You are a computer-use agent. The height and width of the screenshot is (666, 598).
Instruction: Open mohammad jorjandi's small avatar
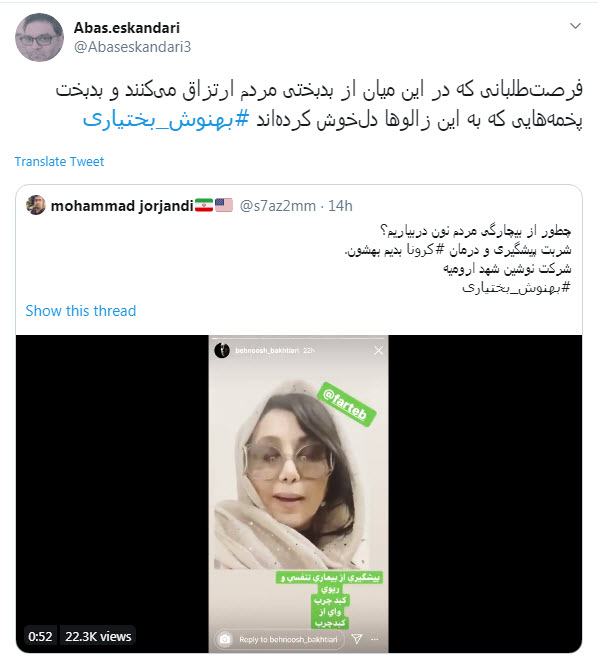tap(36, 205)
